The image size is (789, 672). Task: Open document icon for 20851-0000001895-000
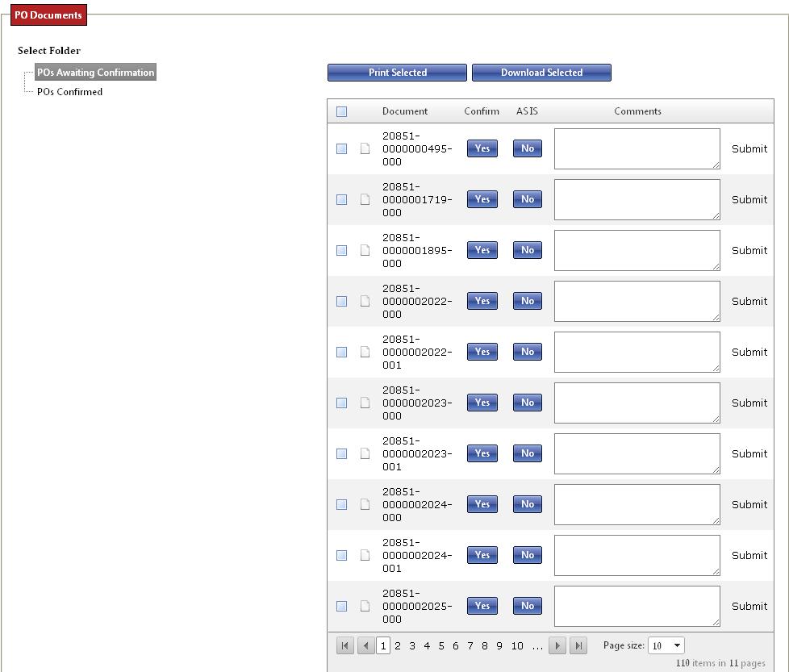point(365,250)
